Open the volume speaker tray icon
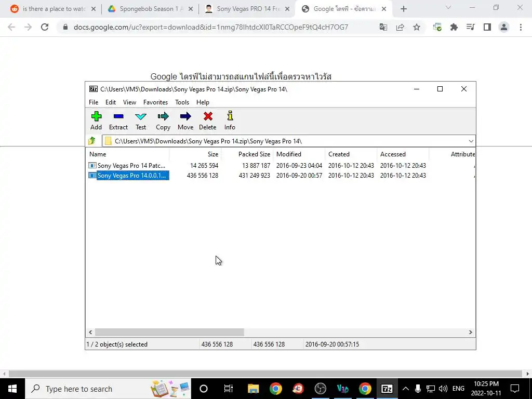Image resolution: width=532 pixels, height=399 pixels. [443, 389]
